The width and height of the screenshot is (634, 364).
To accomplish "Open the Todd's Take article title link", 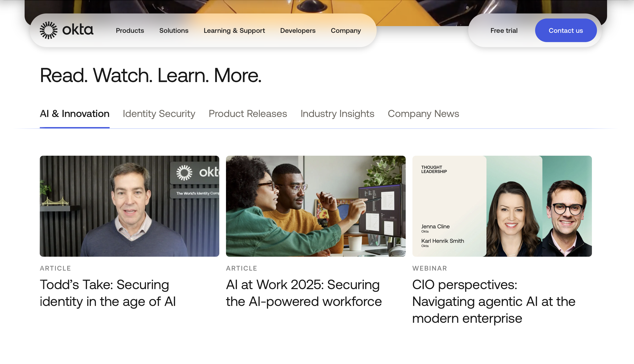I will coord(108,293).
